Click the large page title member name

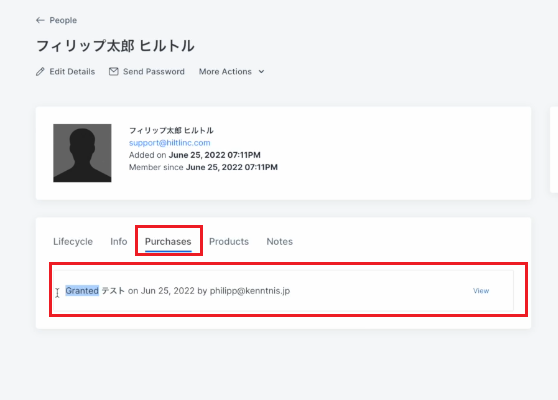[115, 46]
